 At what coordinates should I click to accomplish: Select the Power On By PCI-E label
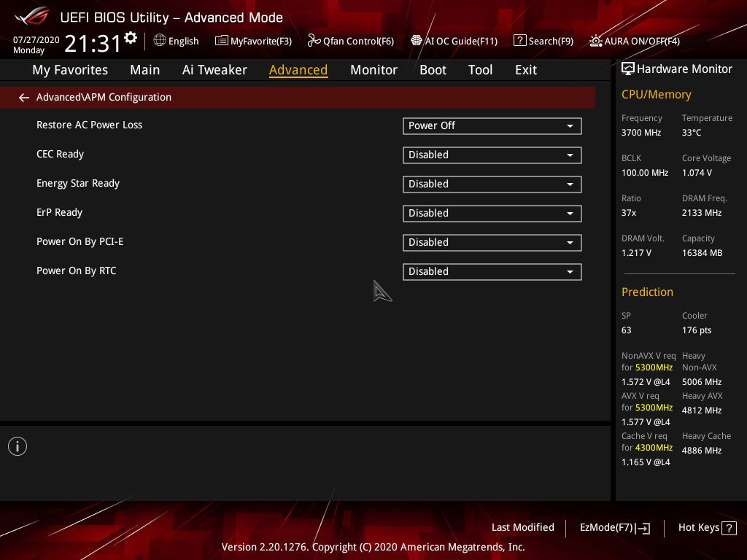(80, 242)
